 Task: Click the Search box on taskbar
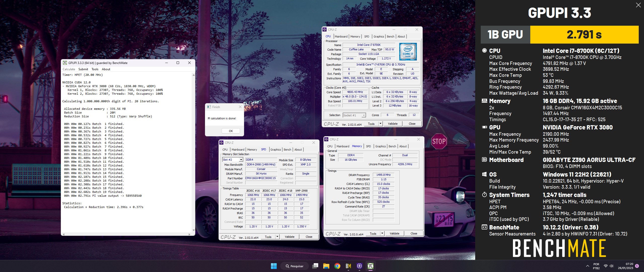click(x=294, y=266)
